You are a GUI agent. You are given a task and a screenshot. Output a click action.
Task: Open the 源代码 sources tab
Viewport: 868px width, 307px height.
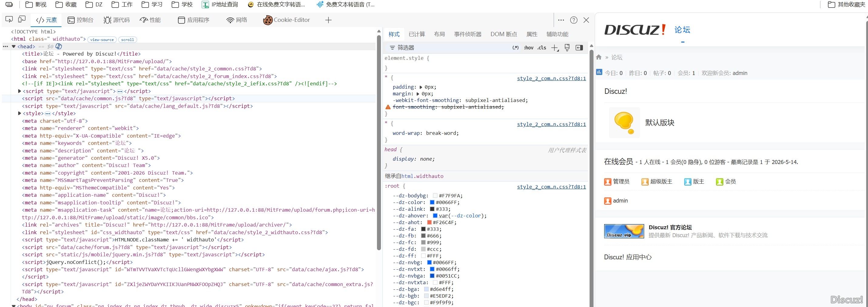(116, 20)
